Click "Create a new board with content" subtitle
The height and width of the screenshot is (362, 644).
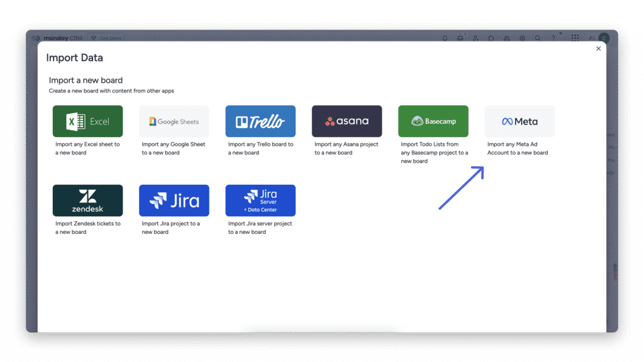coord(111,91)
